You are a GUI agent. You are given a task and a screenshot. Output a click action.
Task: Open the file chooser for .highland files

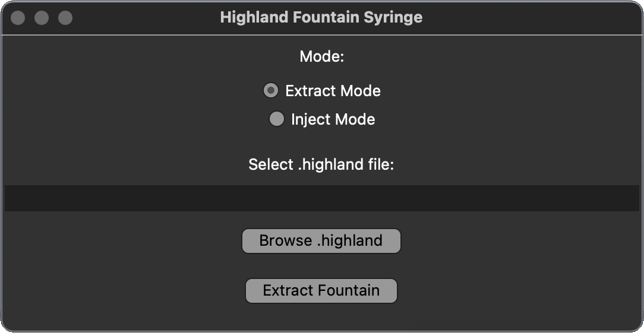point(321,241)
